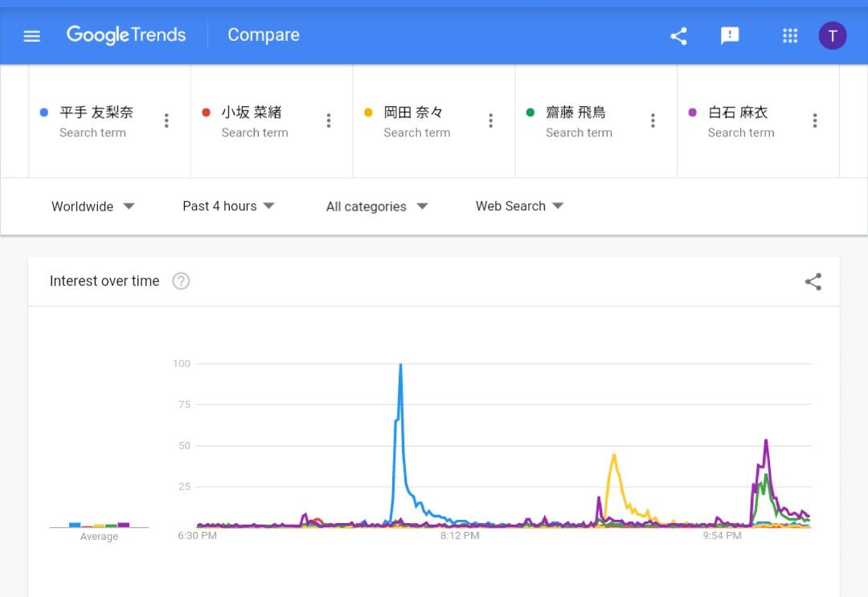868x597 pixels.
Task: Open the send feedback icon
Action: pyautogui.click(x=730, y=35)
